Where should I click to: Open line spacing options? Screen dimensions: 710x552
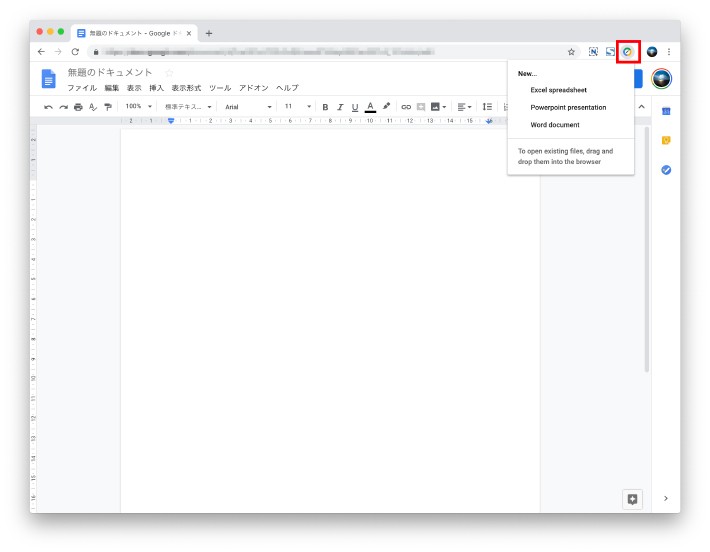point(487,107)
